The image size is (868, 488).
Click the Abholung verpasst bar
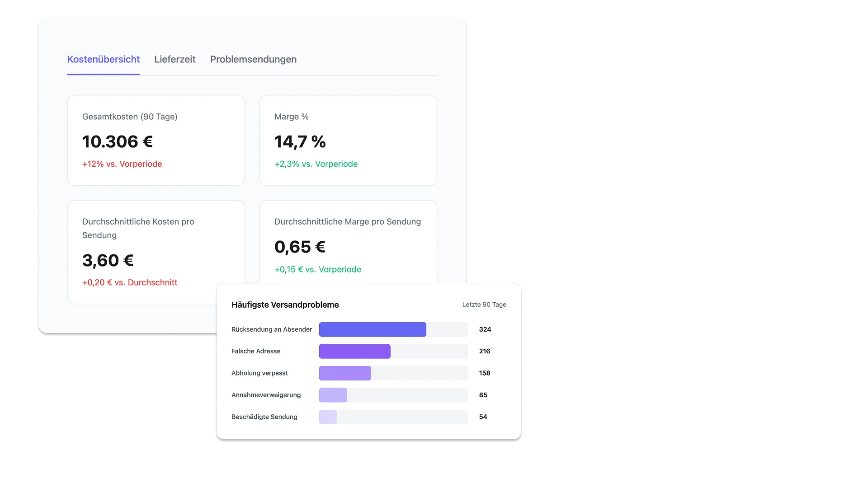pyautogui.click(x=345, y=373)
